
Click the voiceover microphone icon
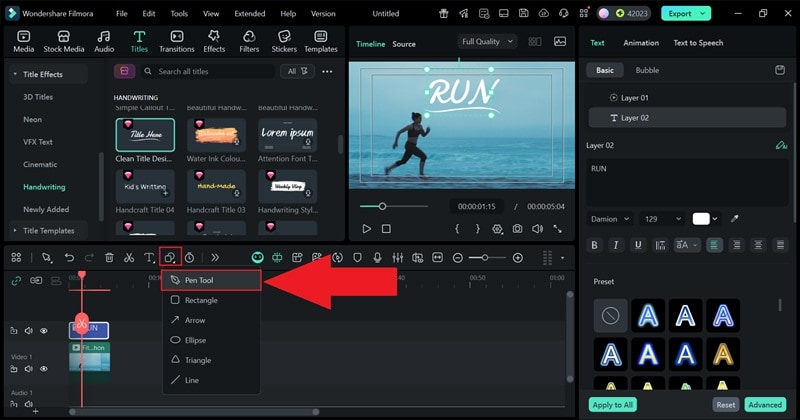coord(377,258)
